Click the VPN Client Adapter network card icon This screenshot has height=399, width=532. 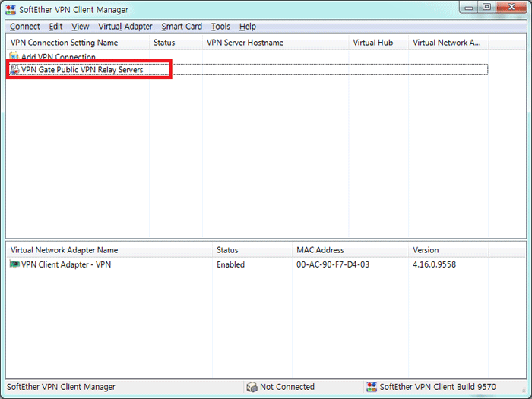[14, 264]
